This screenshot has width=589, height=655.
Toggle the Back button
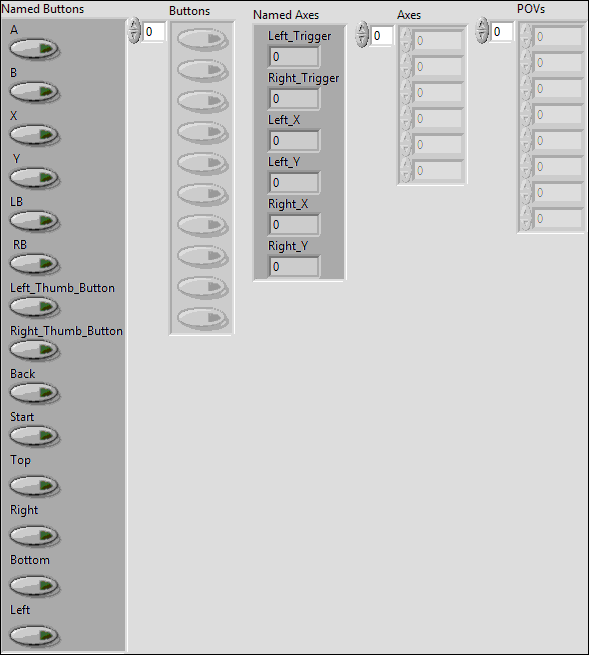click(x=34, y=393)
